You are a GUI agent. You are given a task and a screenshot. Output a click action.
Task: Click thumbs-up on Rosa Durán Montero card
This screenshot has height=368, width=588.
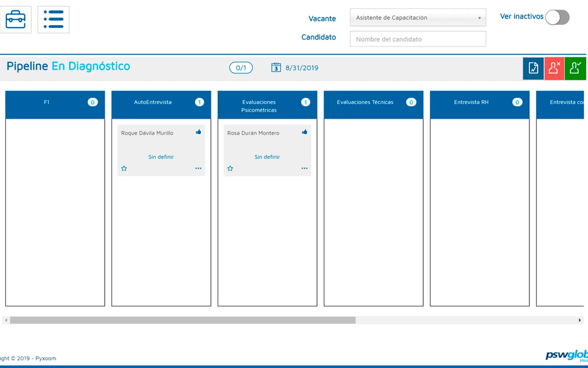305,132
